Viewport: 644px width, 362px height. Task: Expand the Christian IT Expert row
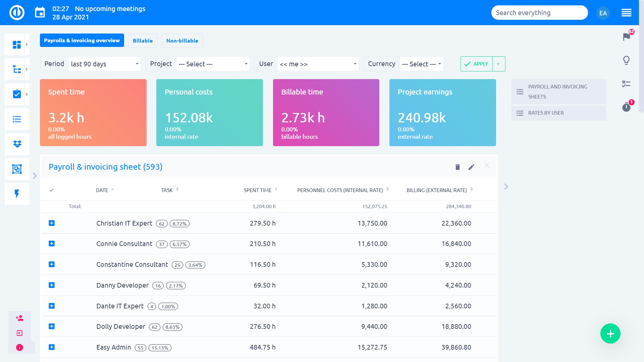coord(52,223)
